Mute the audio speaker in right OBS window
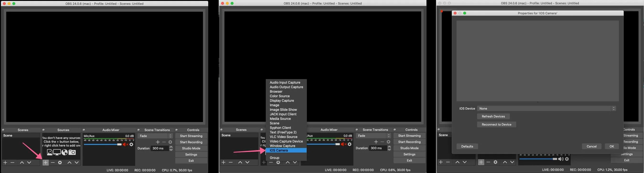 (x=561, y=159)
